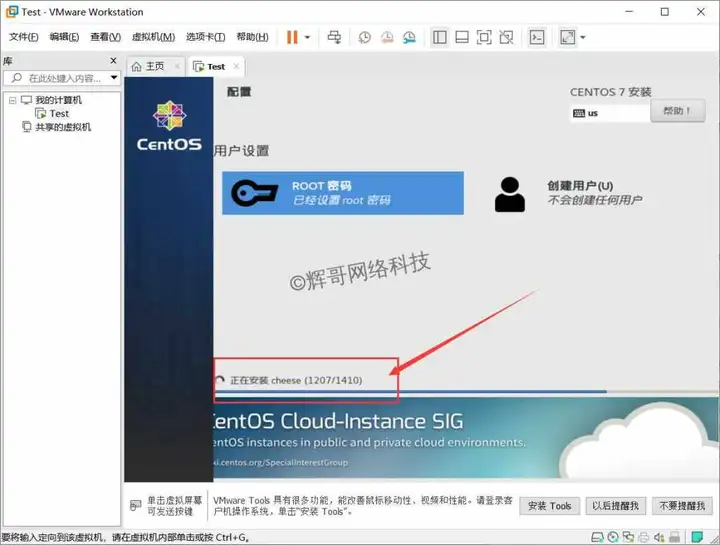Click the 帮助! button in installer
Screen dimensions: 720x545
tap(677, 111)
